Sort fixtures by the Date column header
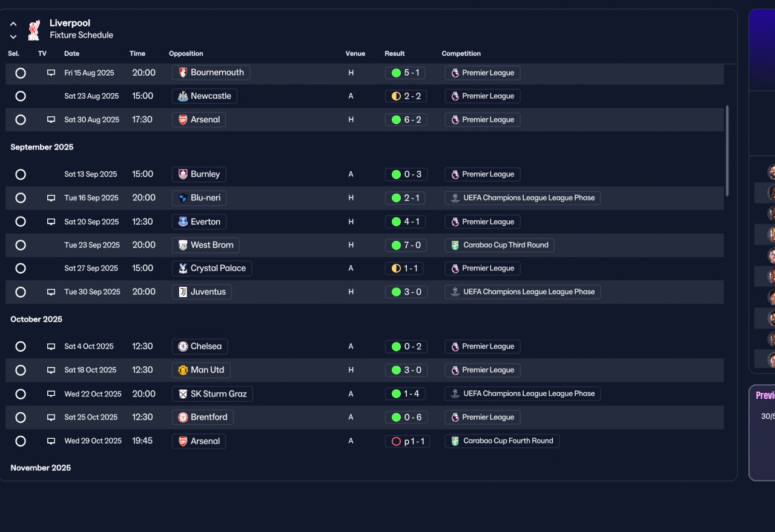The image size is (775, 532). [x=72, y=54]
